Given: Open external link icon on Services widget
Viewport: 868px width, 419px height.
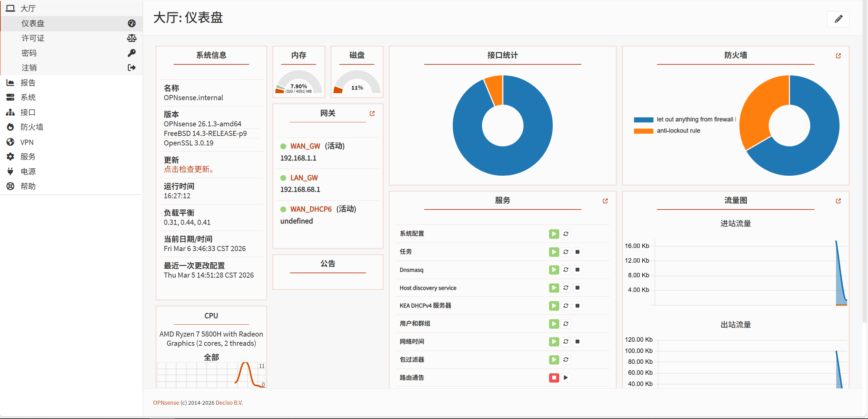Looking at the screenshot, I should 605,201.
